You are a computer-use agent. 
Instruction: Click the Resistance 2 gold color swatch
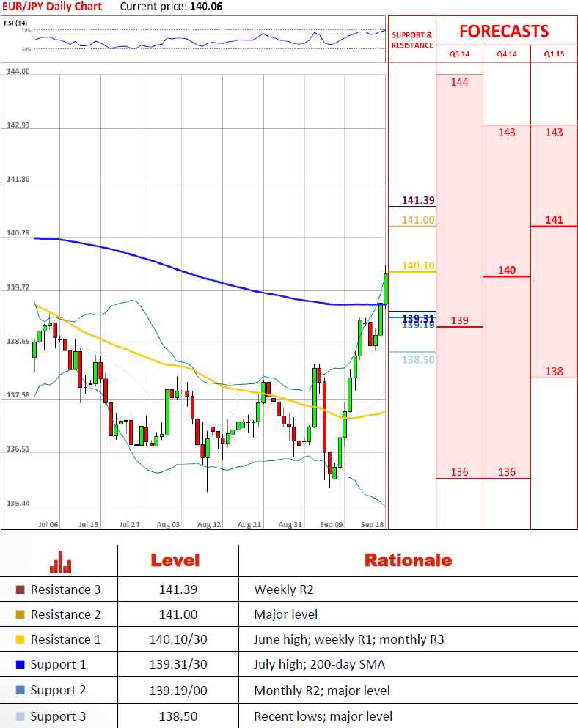(x=20, y=614)
